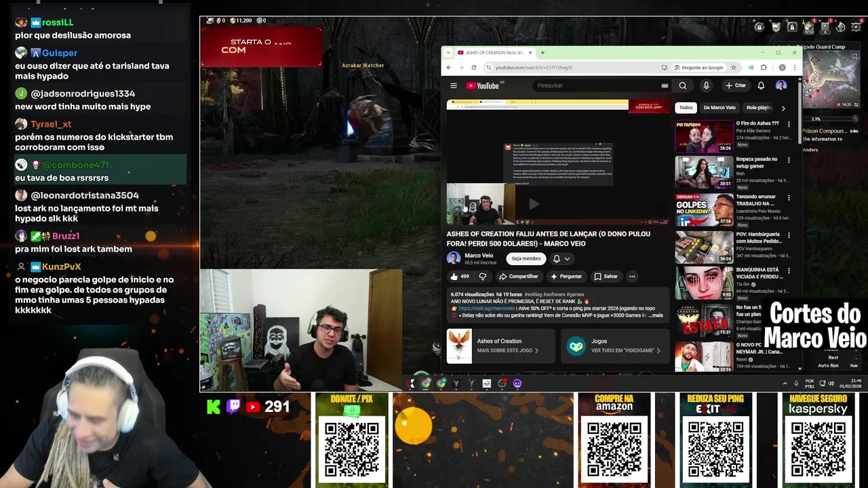Click the Perguntar ask button
Image resolution: width=868 pixels, height=488 pixels.
tap(566, 277)
